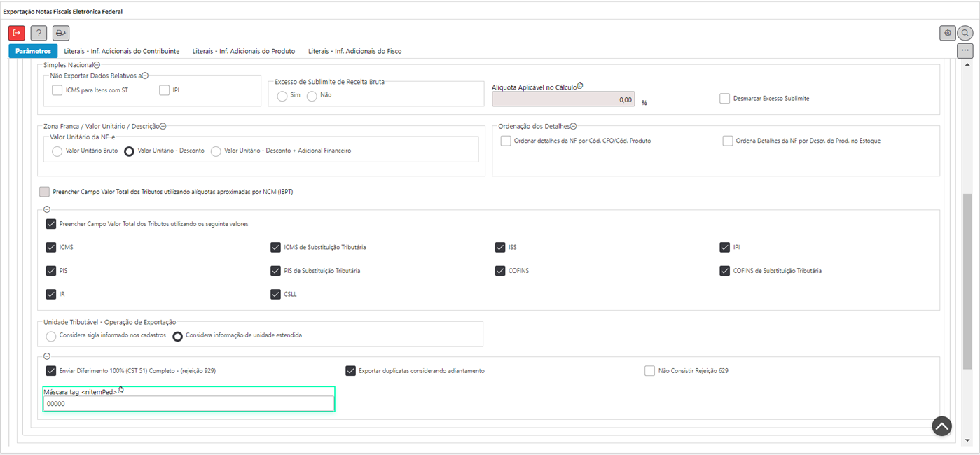This screenshot has height=455, width=980.
Task: Select the Valor Unitário Bruto radio option
Action: [x=57, y=151]
